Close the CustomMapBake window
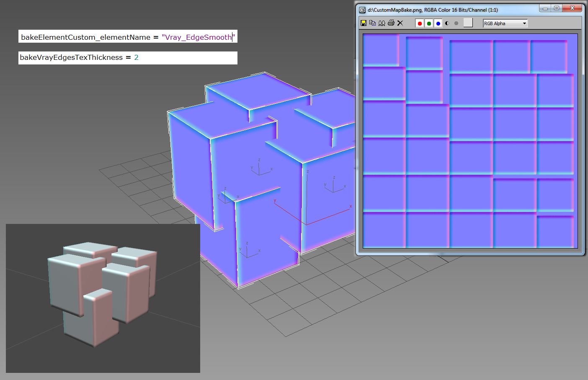Image resolution: width=588 pixels, height=380 pixels. pyautogui.click(x=572, y=8)
